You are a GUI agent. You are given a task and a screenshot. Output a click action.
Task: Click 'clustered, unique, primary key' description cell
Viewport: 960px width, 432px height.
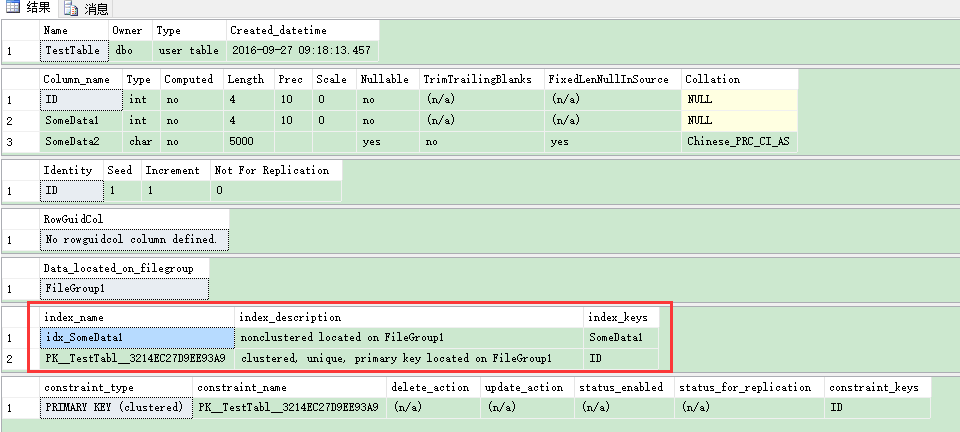(409, 359)
